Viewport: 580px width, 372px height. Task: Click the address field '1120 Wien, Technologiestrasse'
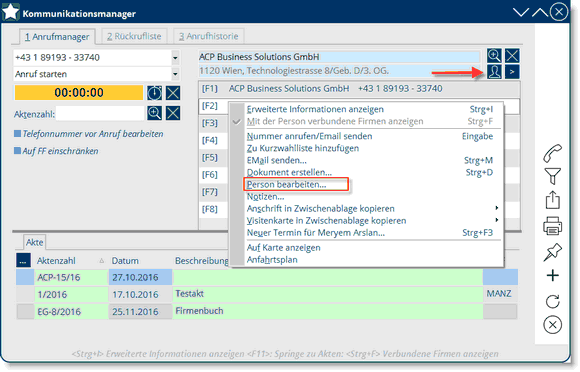coord(339,71)
